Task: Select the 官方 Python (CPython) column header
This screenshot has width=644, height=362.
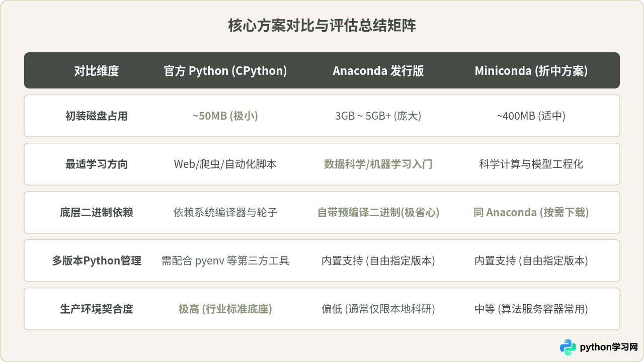Action: click(x=225, y=71)
